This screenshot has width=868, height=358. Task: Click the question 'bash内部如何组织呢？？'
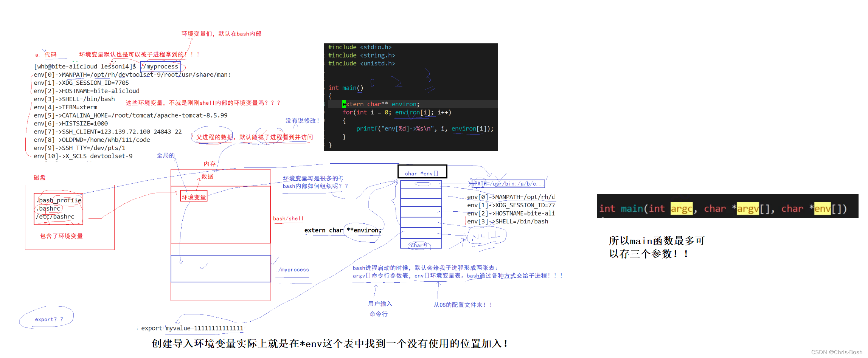(315, 186)
